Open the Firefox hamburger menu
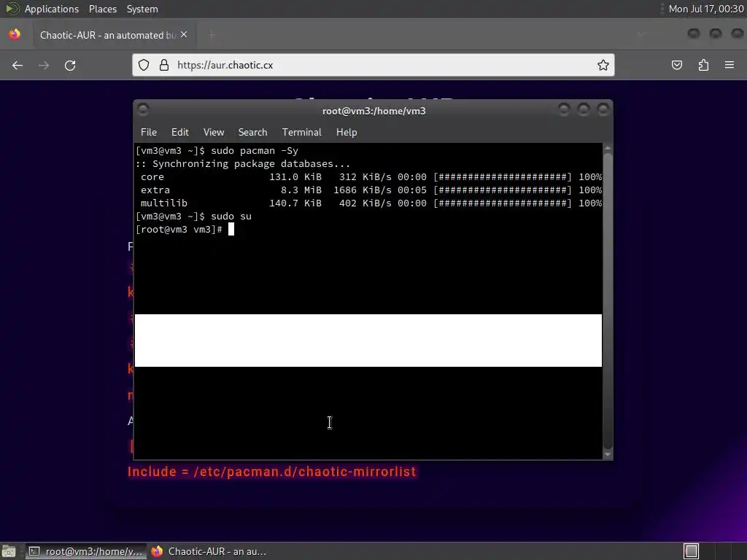 [x=729, y=65]
